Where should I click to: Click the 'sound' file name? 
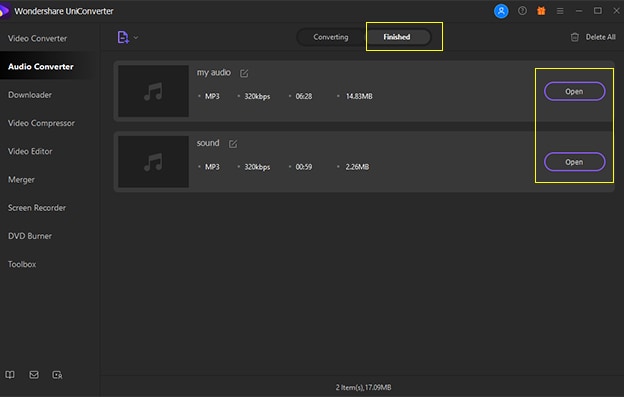(208, 143)
